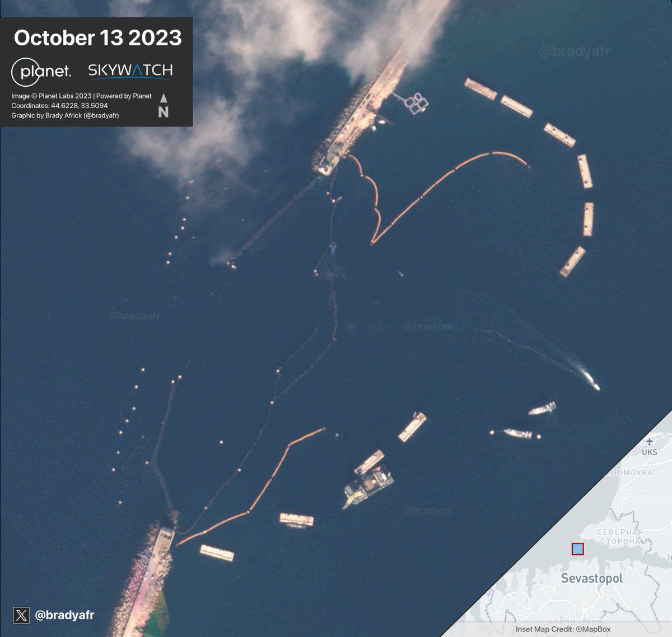The width and height of the screenshot is (672, 637).
Task: Click the north arrow compass indicator
Action: (x=163, y=105)
